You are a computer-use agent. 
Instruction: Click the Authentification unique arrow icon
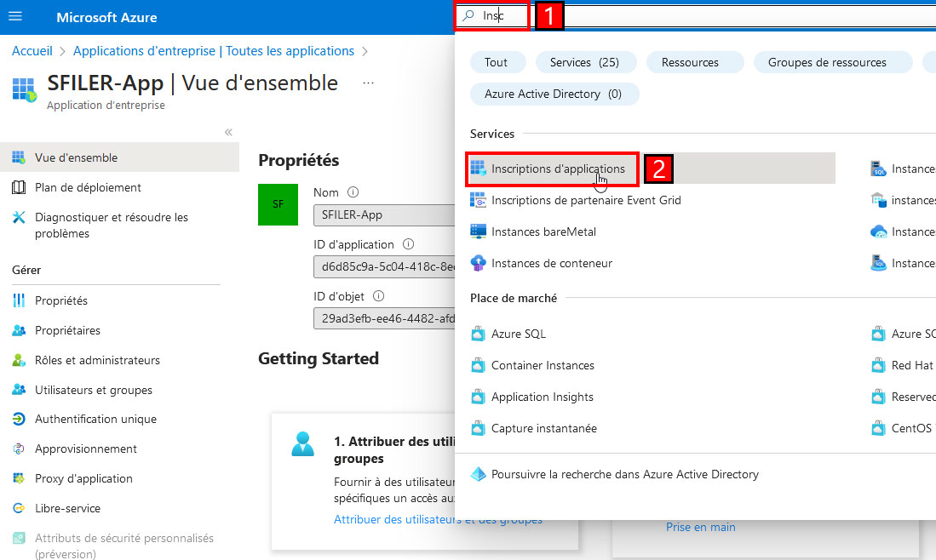point(19,420)
